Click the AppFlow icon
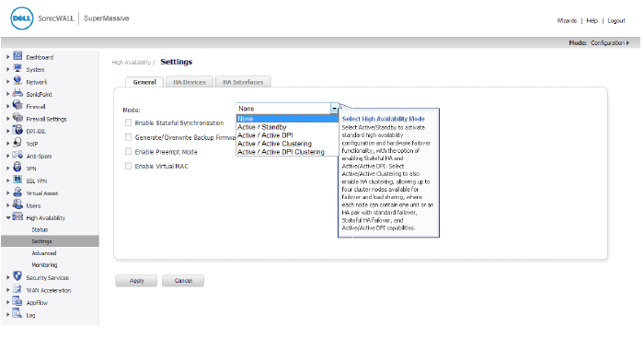644x338 pixels. (x=17, y=301)
